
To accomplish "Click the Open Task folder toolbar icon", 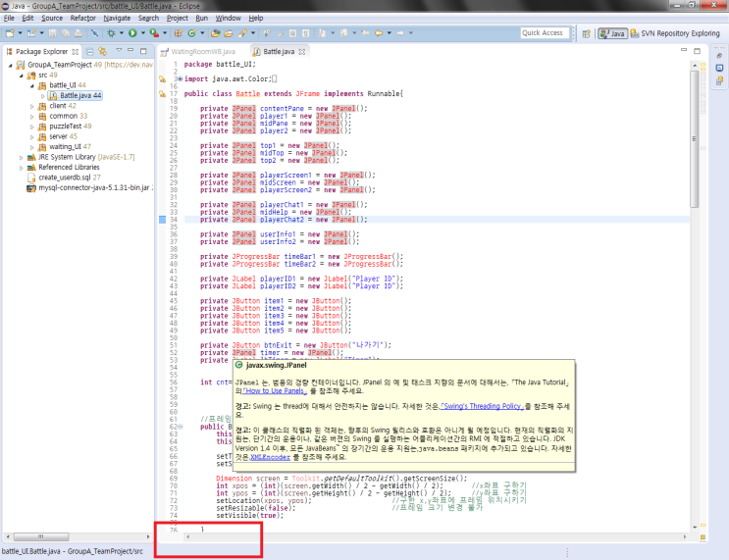I will (229, 33).
